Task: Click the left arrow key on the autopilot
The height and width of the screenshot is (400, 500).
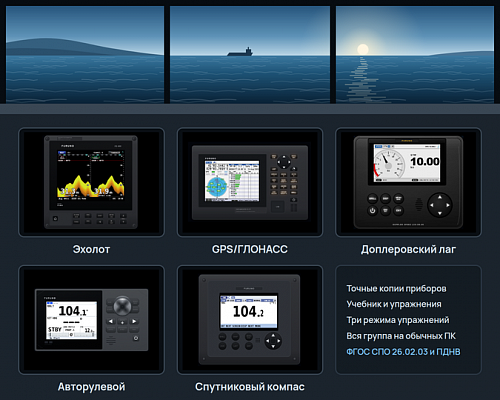Action: 111,321
